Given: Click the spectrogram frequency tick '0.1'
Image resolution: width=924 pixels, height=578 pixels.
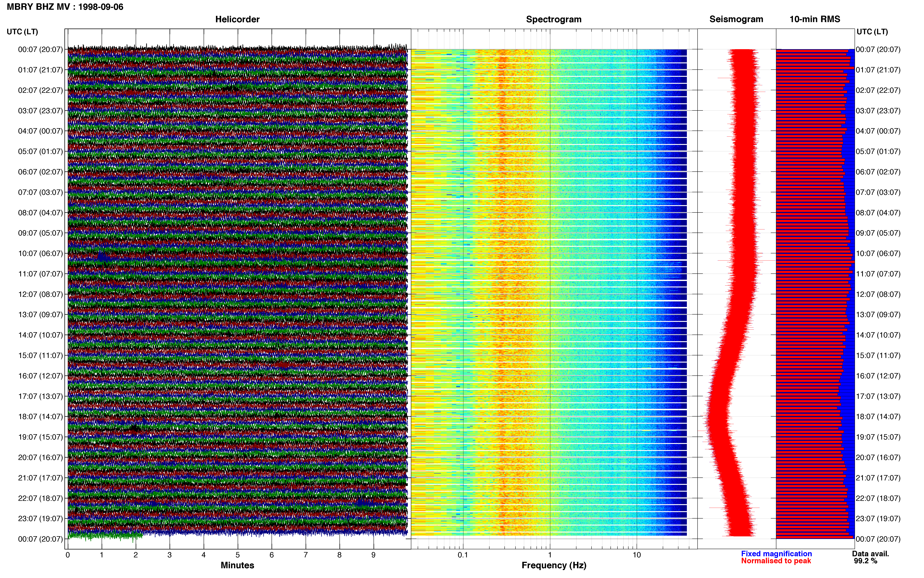Looking at the screenshot, I should point(463,555).
